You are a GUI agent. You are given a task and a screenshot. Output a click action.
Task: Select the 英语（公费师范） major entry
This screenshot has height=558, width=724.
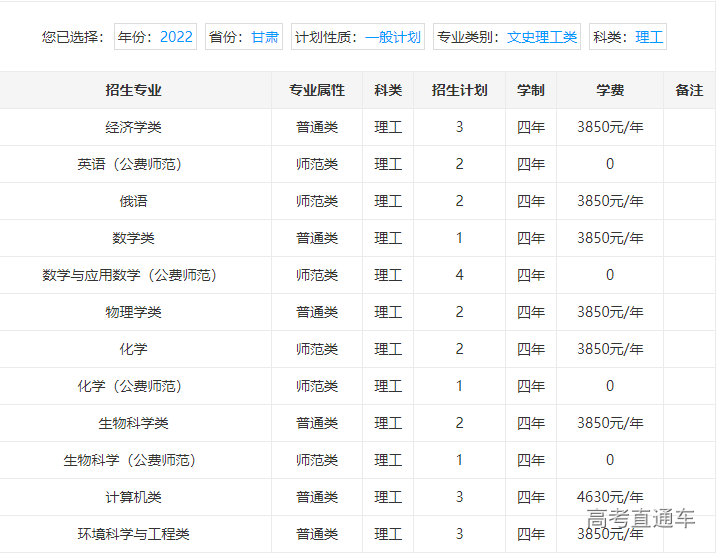click(133, 164)
